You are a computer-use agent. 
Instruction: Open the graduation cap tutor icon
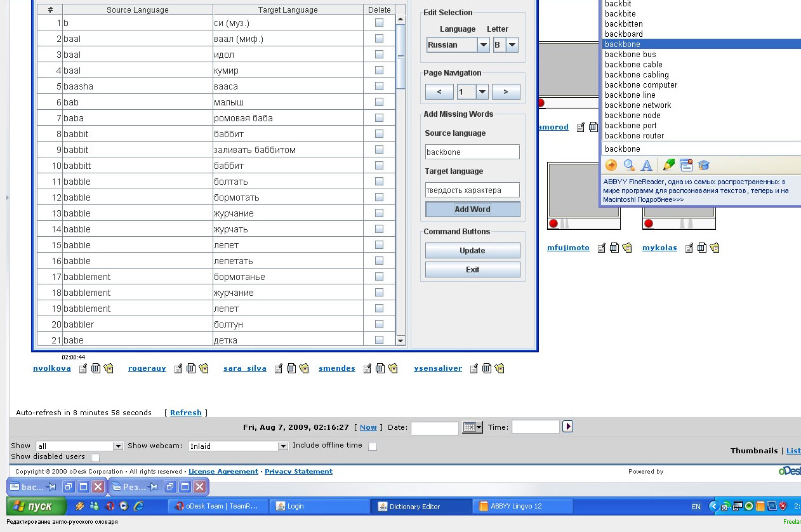[x=704, y=165]
